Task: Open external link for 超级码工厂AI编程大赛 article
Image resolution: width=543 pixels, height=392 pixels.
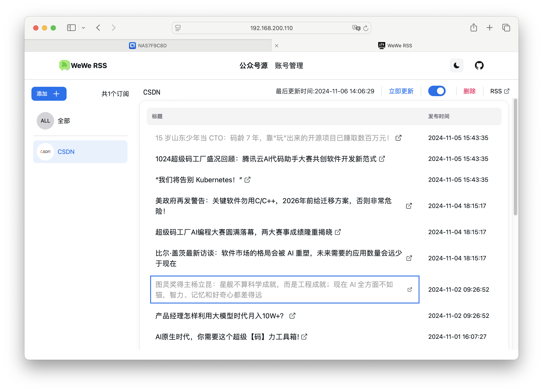Action: [338, 232]
